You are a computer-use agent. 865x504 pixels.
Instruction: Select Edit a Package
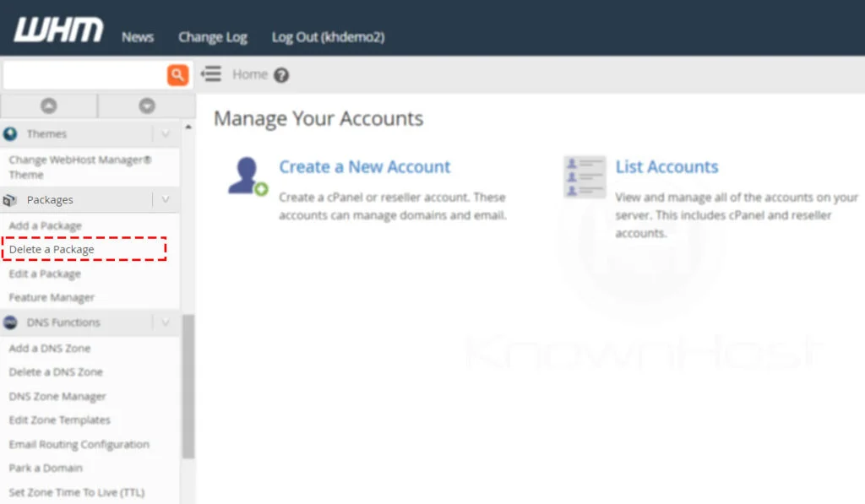click(45, 274)
